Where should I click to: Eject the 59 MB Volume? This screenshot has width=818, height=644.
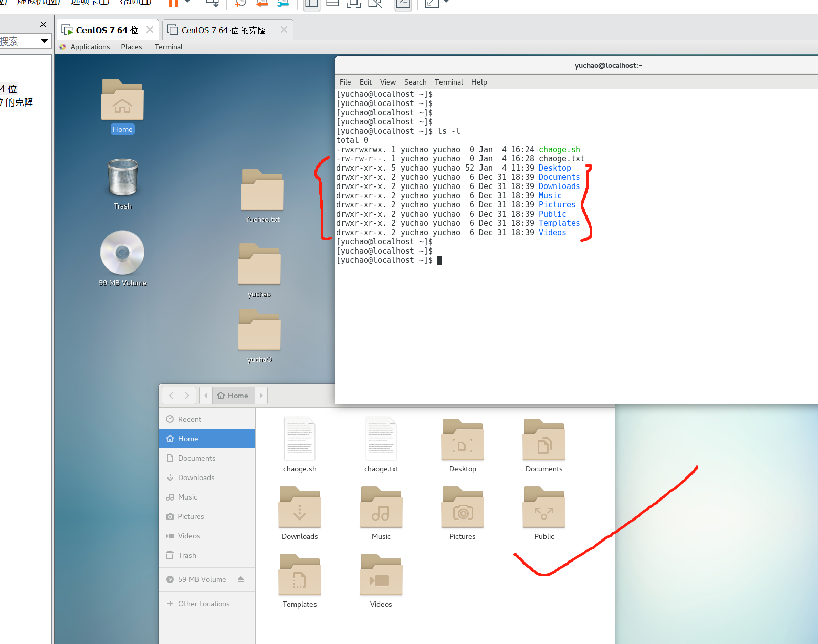241,579
